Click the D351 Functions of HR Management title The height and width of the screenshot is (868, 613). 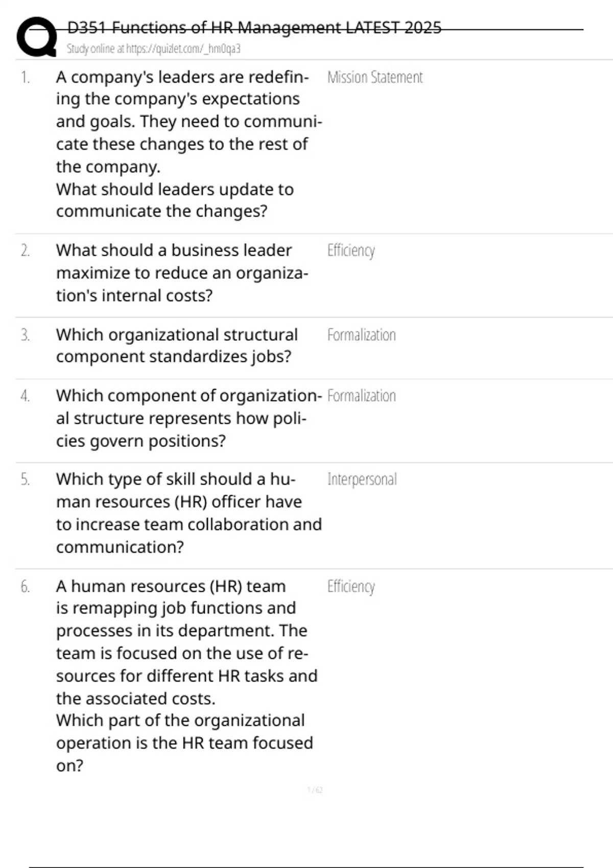(x=254, y=28)
